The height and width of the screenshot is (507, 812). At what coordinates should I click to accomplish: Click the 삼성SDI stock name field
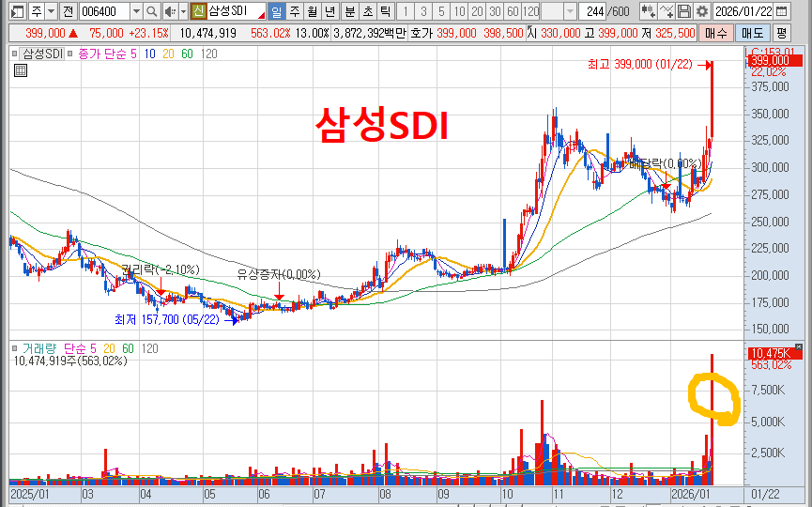click(237, 11)
